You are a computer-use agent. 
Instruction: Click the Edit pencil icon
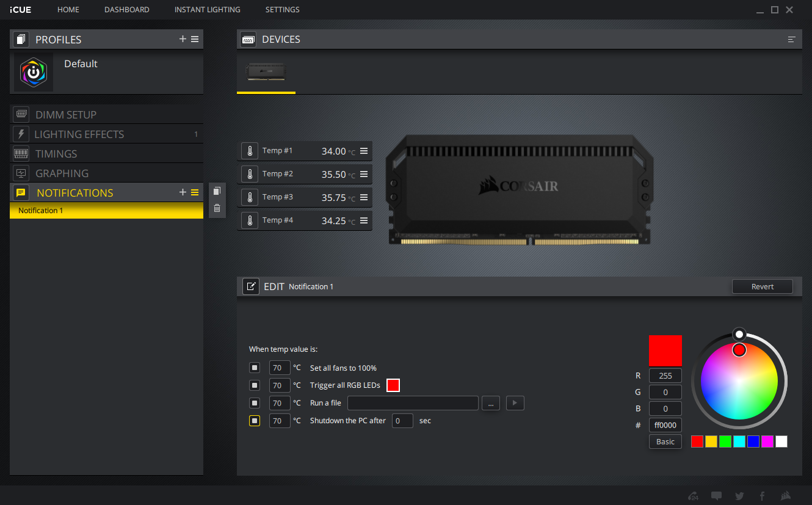[x=251, y=286]
